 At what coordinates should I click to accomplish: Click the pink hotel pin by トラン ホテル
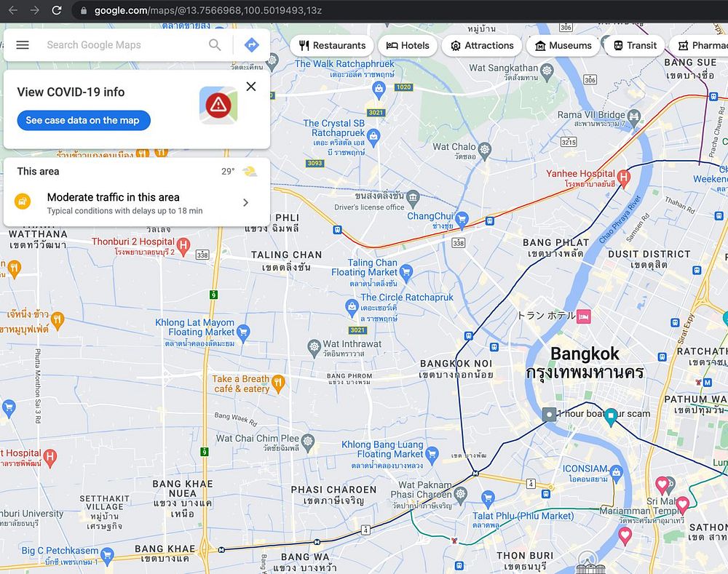point(584,316)
